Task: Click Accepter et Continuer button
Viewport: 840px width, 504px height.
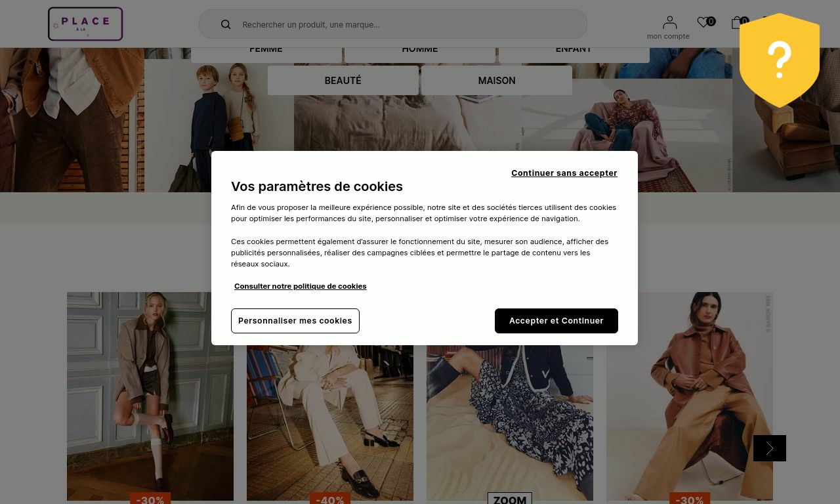Action: [x=556, y=320]
